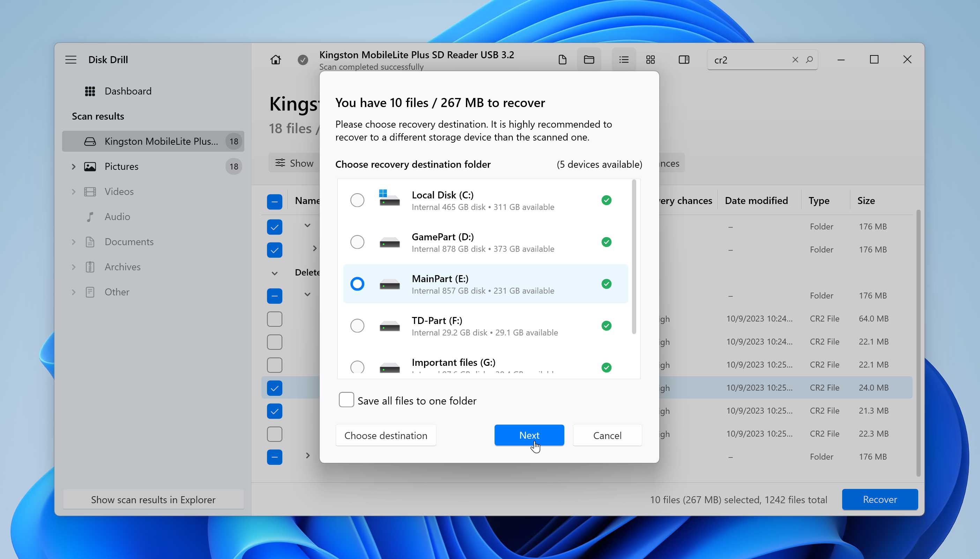Click the Local Disk (C:) drive icon

389,198
